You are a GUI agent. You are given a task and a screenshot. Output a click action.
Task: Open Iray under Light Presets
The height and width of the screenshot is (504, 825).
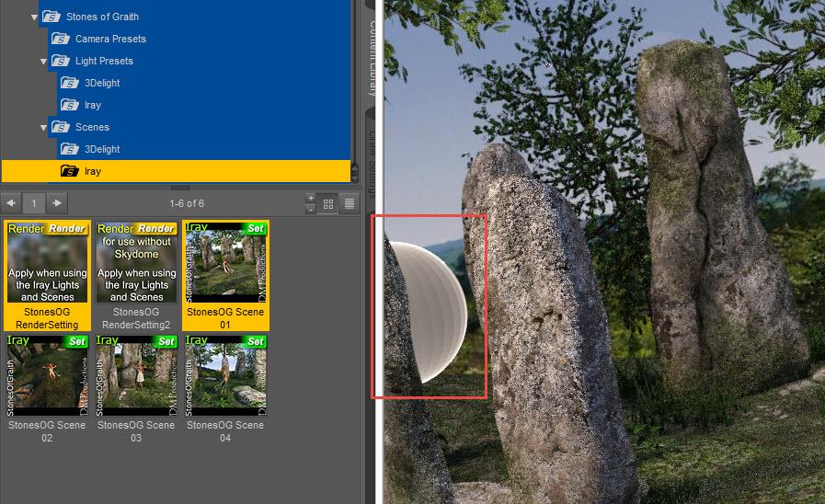[x=93, y=105]
